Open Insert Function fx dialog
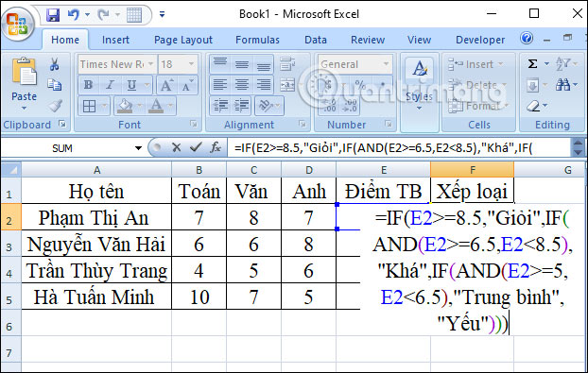 click(216, 147)
